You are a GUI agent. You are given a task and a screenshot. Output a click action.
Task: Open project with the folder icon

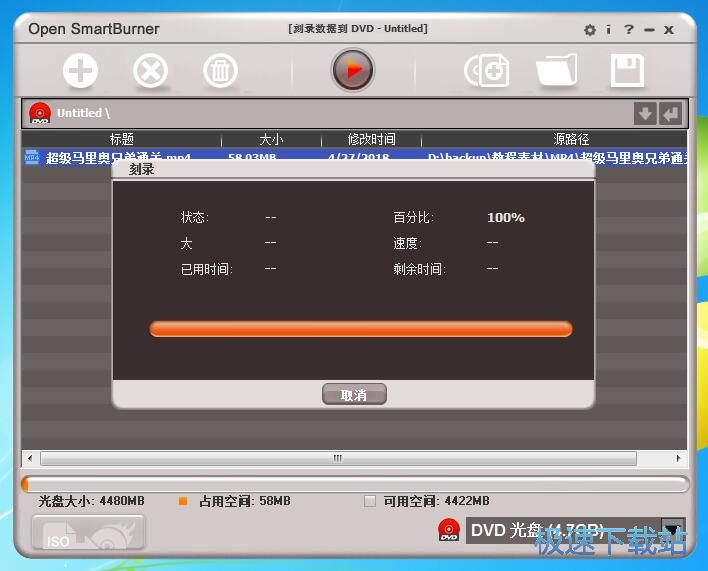(557, 70)
